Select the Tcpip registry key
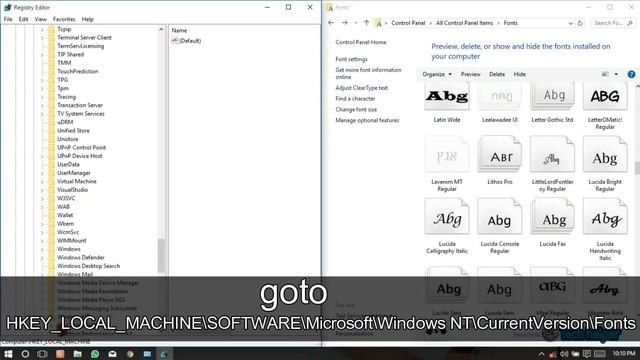This screenshot has height=360, width=640. [x=64, y=29]
